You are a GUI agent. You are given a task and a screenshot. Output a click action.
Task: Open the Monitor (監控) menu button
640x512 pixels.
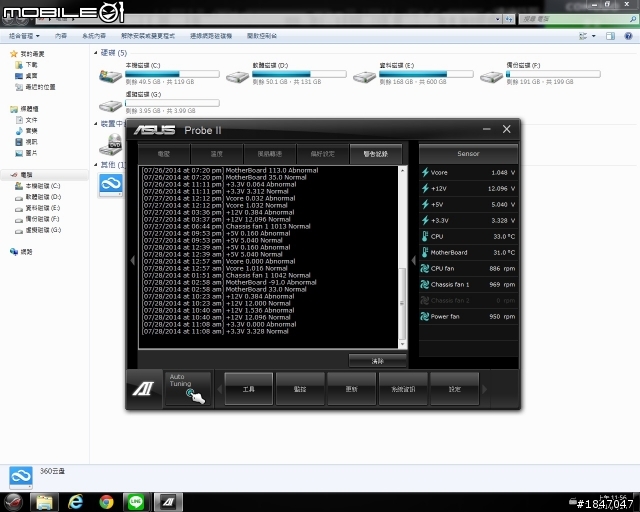pyautogui.click(x=300, y=389)
